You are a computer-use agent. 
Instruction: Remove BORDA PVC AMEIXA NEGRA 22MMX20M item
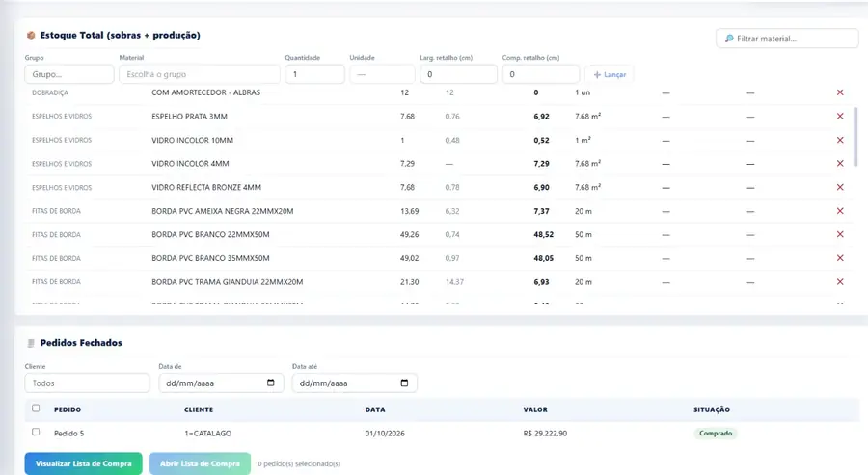point(840,211)
